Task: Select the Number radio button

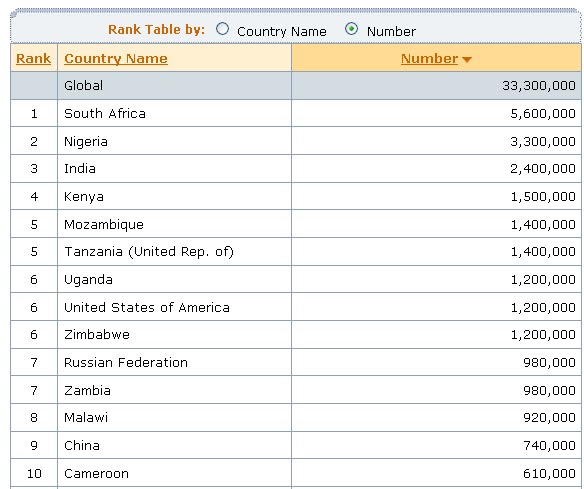Action: tap(351, 29)
